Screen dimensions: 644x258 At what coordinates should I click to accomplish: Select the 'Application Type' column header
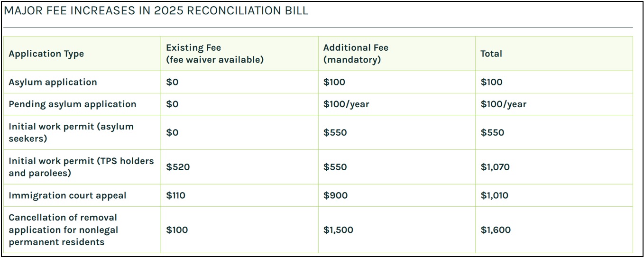point(46,54)
